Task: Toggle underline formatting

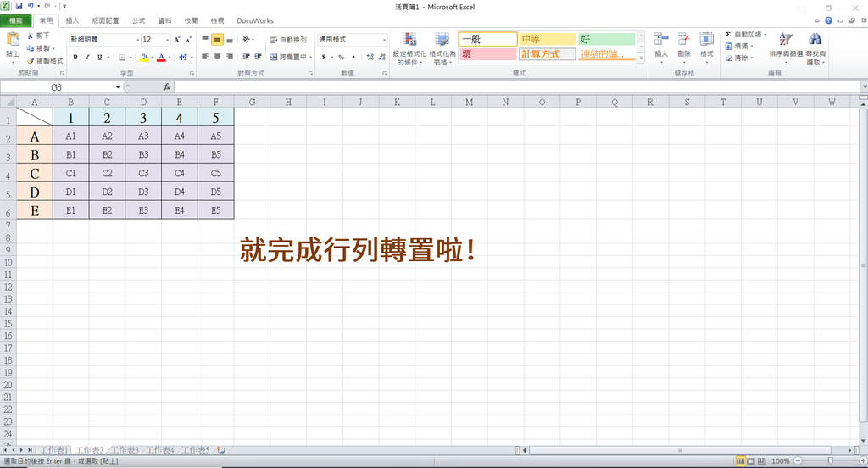Action: [x=100, y=57]
